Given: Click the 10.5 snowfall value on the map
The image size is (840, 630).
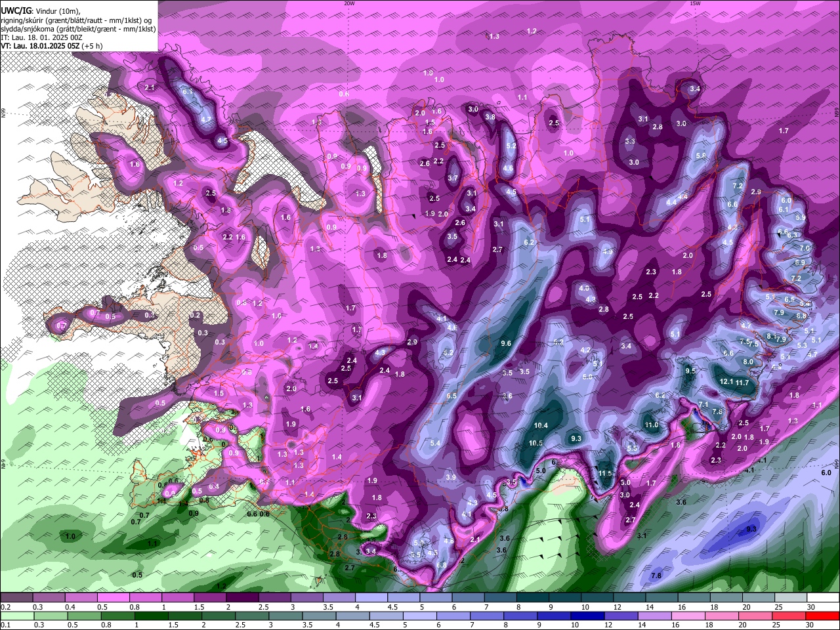Looking at the screenshot, I should tap(536, 443).
